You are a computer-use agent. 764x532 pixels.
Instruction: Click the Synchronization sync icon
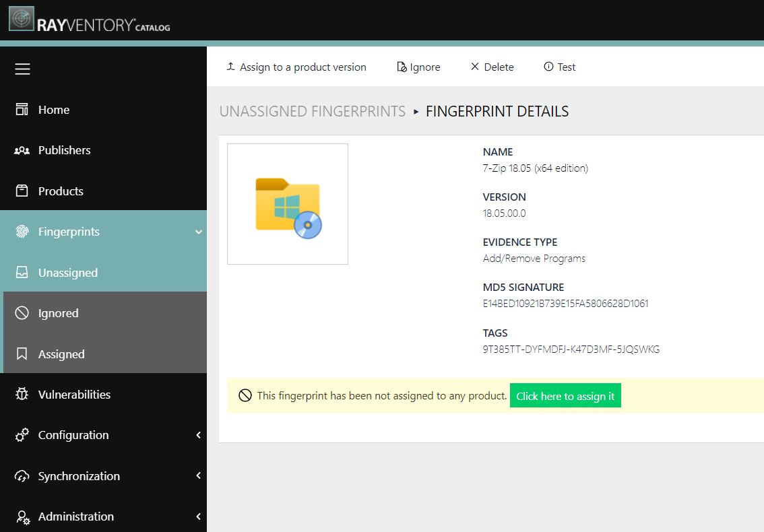point(22,475)
